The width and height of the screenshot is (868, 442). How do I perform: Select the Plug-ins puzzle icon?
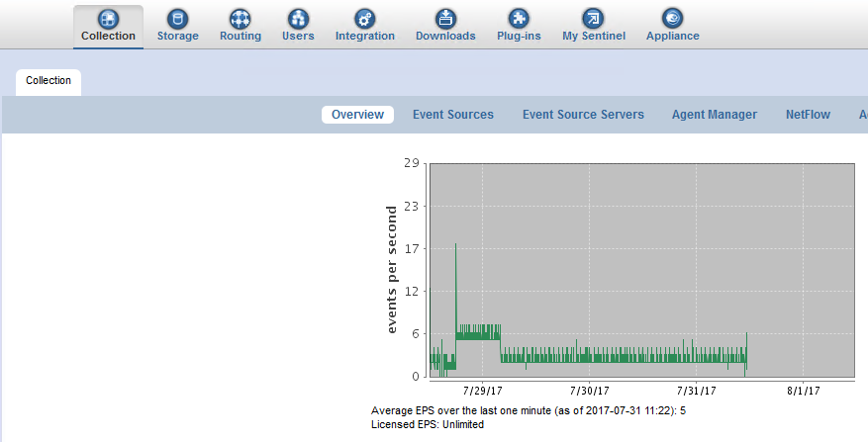pos(519,19)
